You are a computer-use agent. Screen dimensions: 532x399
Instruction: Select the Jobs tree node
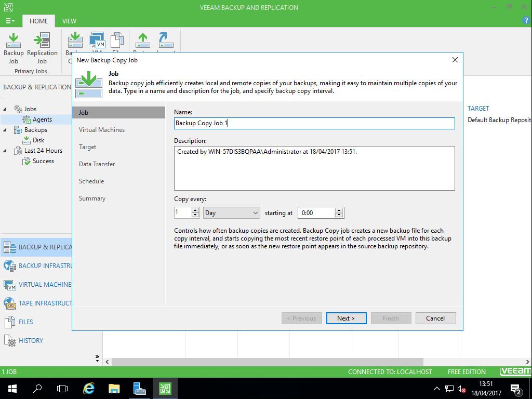30,109
